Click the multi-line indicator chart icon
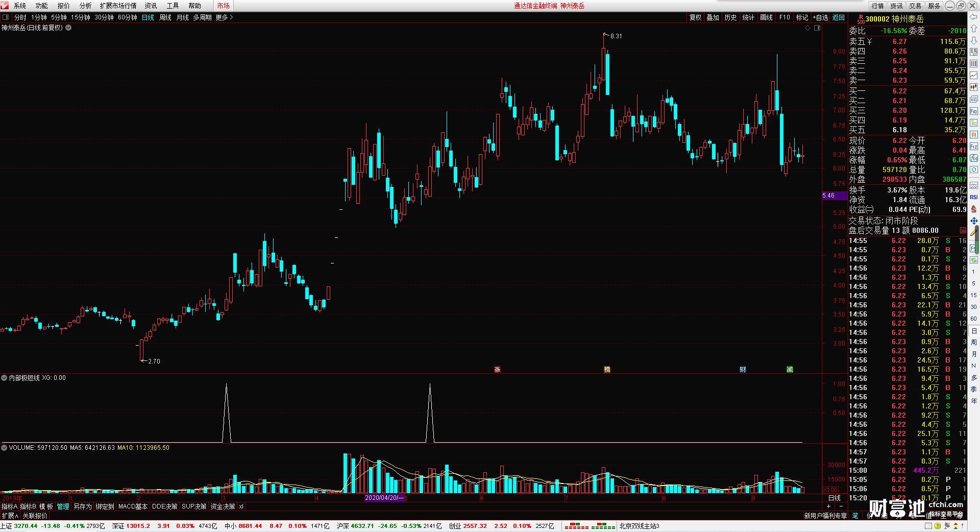980x532 pixels. click(974, 185)
